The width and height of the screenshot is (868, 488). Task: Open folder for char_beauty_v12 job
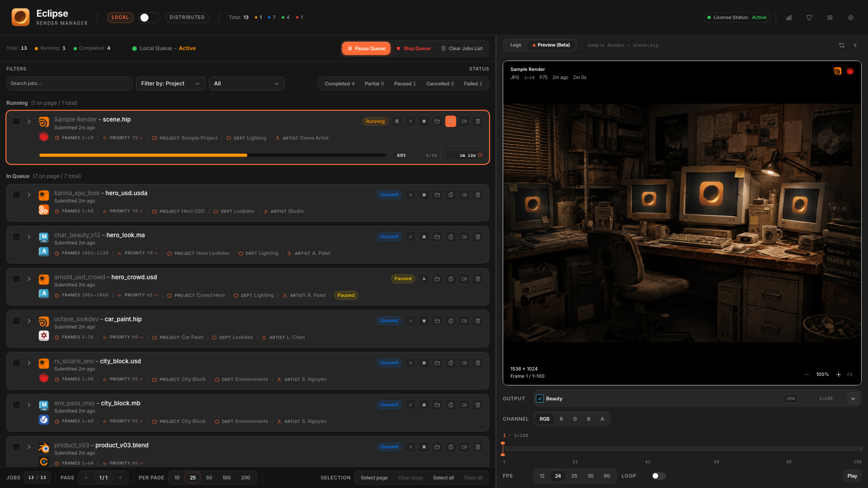(x=437, y=237)
